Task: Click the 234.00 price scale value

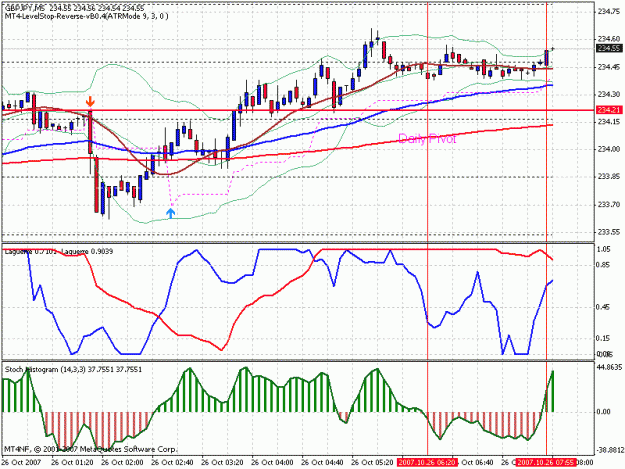Action: click(609, 149)
